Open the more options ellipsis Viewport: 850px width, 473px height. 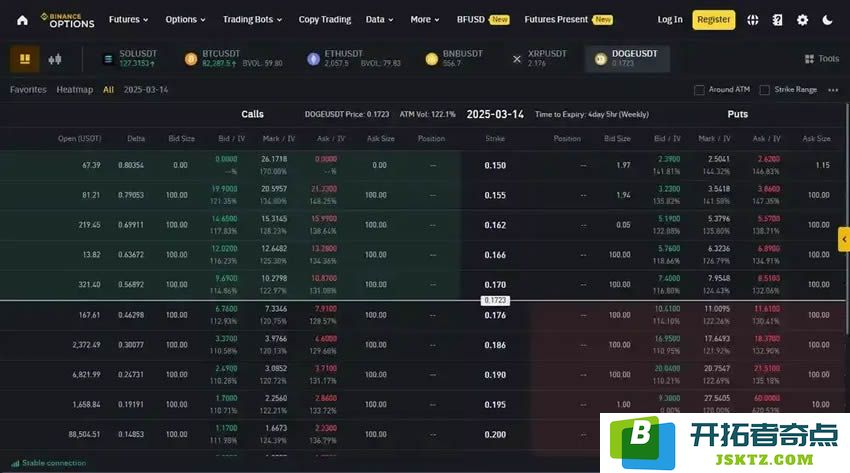833,90
